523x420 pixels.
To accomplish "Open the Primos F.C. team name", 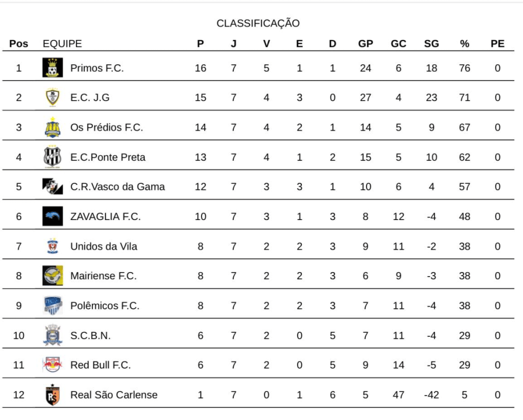I will 97,68.
